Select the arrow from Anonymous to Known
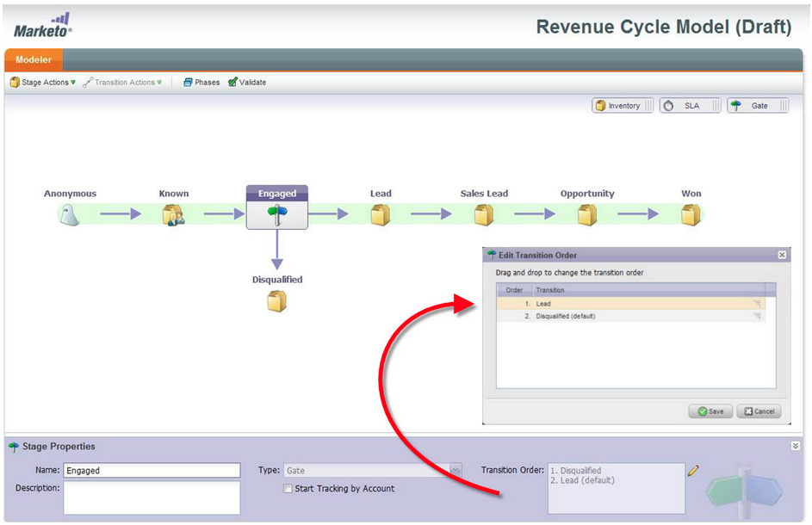Viewport: 812px width, 525px height. point(121,213)
